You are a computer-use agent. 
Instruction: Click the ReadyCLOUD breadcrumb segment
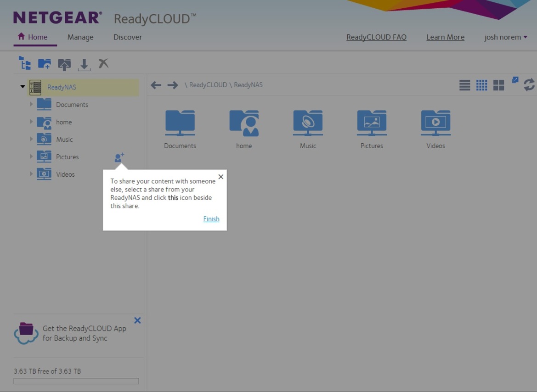click(208, 85)
